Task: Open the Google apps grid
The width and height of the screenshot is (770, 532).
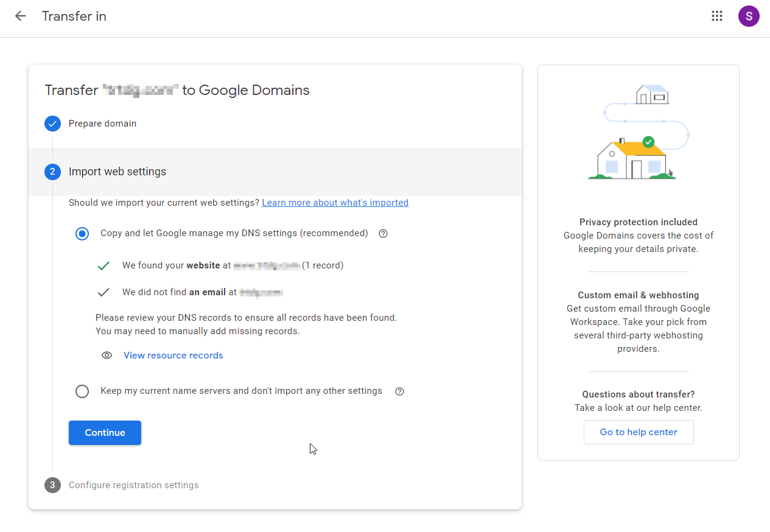Action: pos(717,16)
